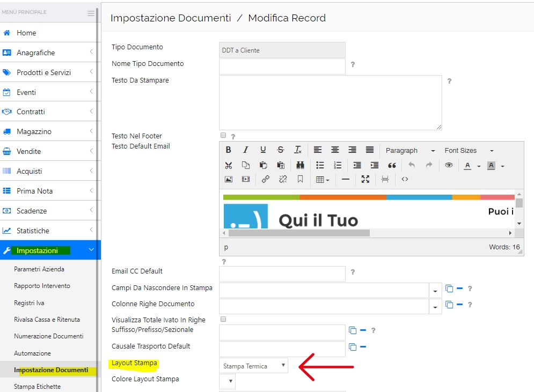The width and height of the screenshot is (534, 392).
Task: Click the Nome Tipo Documento input field
Action: click(282, 66)
